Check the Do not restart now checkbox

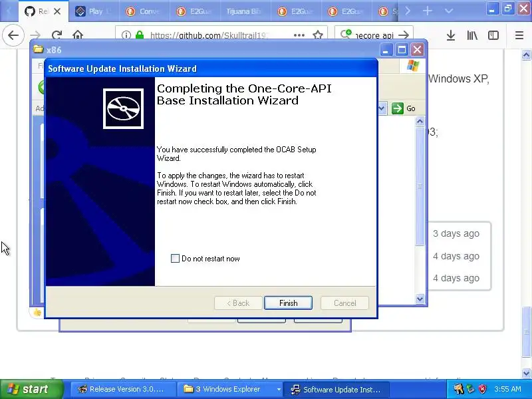click(x=175, y=259)
